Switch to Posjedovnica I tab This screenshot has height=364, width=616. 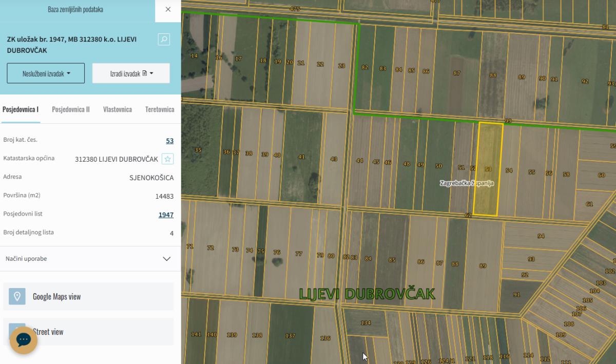(x=21, y=109)
